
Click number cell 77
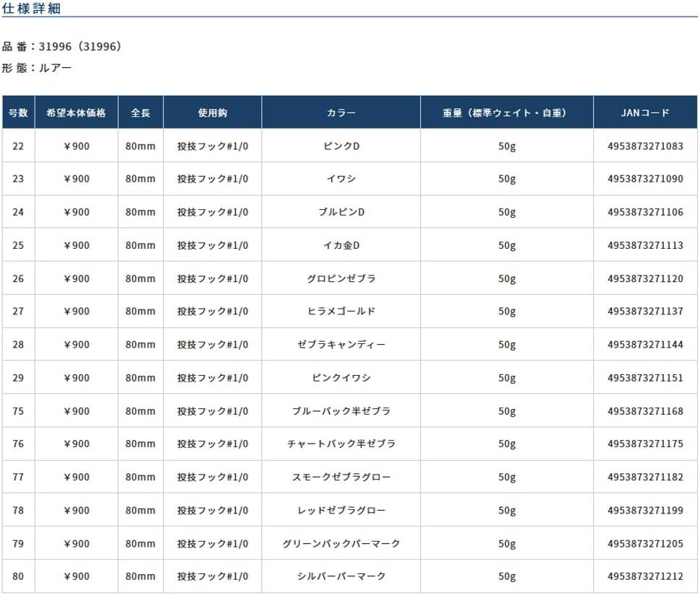click(18, 477)
